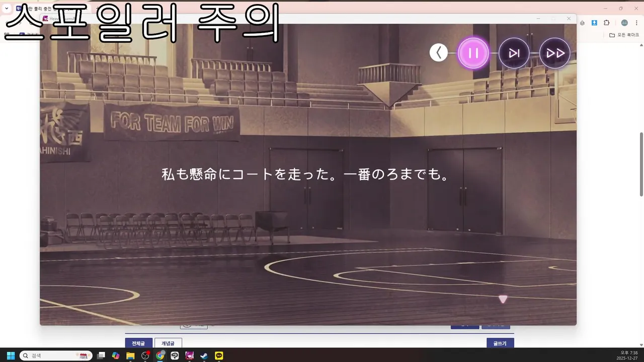Minimize the game popup window

[538, 19]
